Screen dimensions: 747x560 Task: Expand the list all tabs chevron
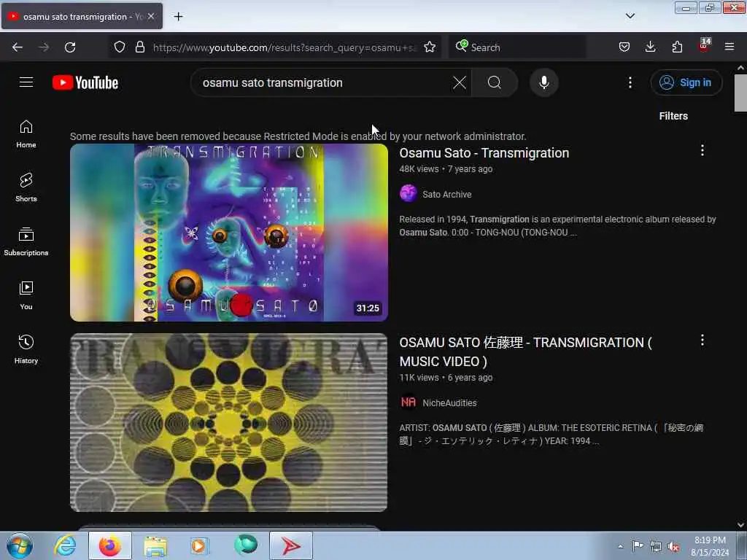630,16
